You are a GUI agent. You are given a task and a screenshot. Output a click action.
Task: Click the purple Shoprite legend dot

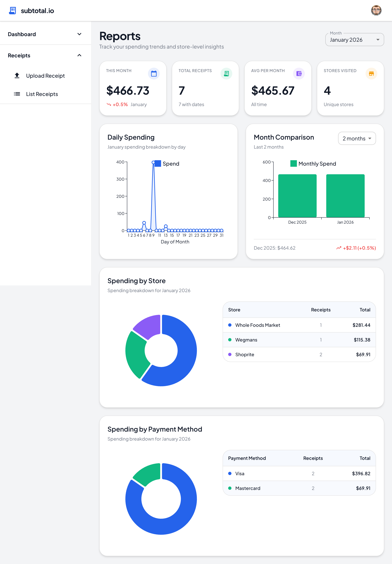coord(230,354)
